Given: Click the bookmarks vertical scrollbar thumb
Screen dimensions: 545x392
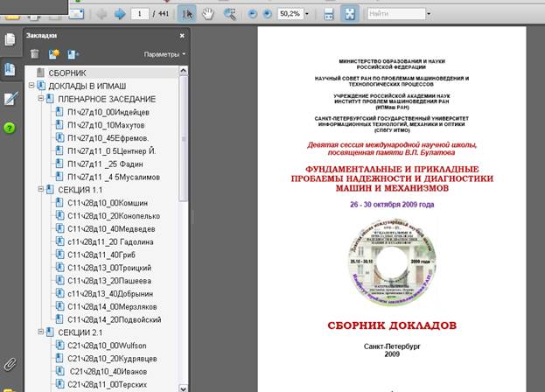Looking at the screenshot, I should coord(183,139).
